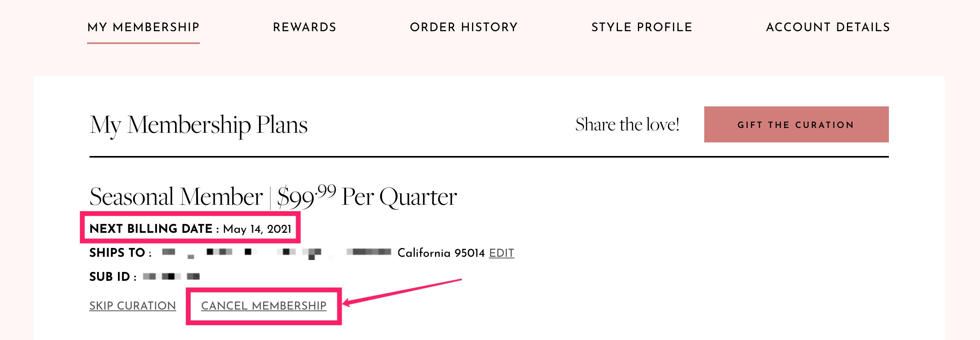Click the blurred shipping street address

click(x=276, y=252)
